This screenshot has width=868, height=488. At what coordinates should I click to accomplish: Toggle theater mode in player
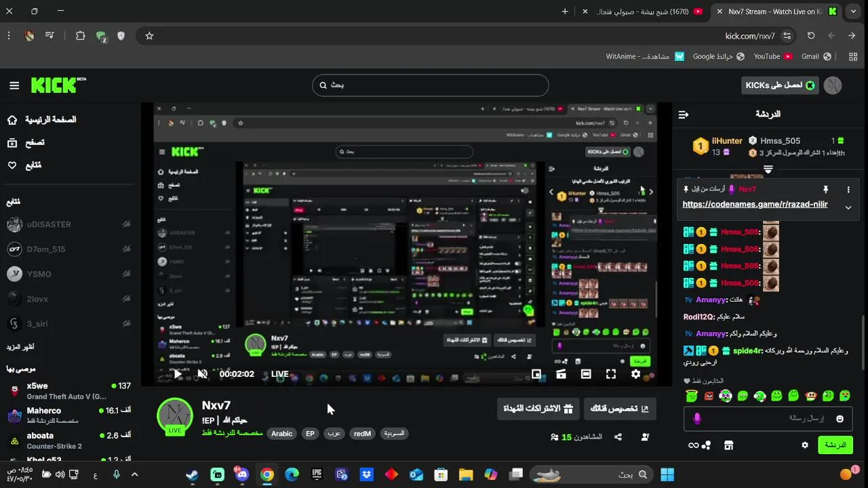[x=586, y=373]
